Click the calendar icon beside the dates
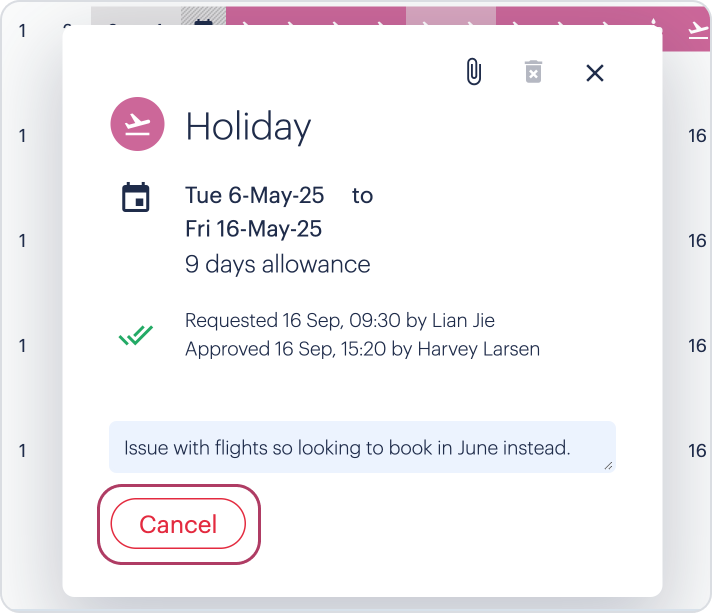712x613 pixels. (135, 197)
